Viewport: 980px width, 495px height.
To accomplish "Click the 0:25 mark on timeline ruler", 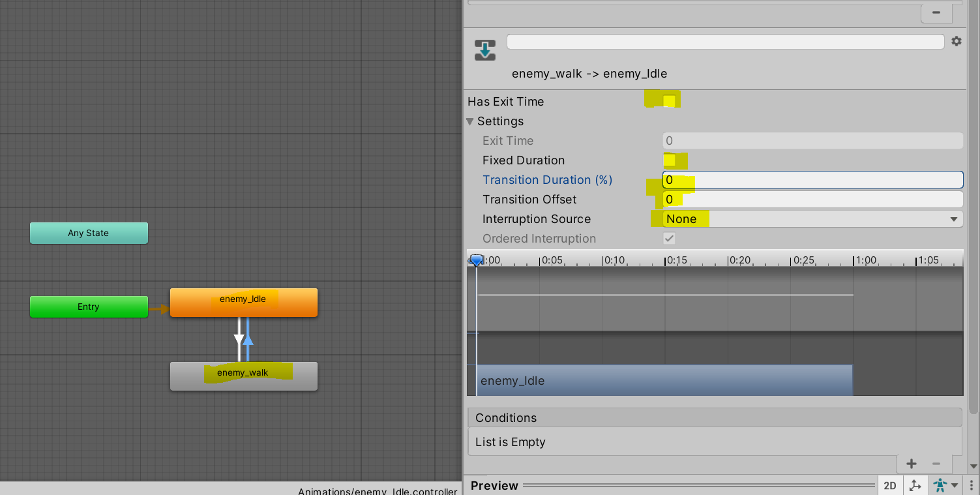I will (x=803, y=260).
